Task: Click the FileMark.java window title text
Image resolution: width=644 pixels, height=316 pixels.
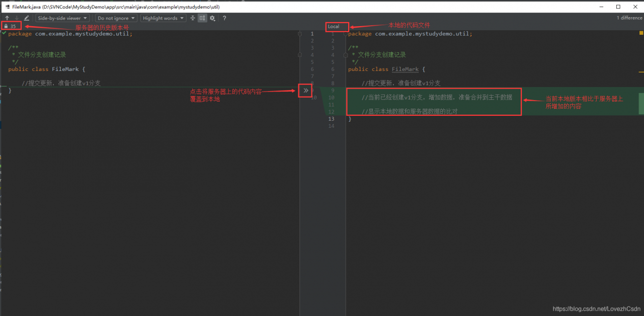Action: coord(116,7)
